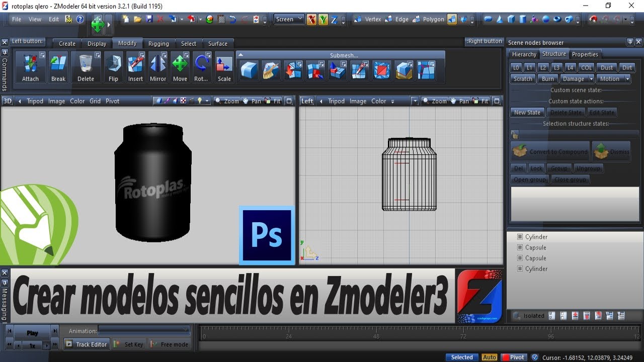Activate the Mirror tool

click(x=157, y=67)
